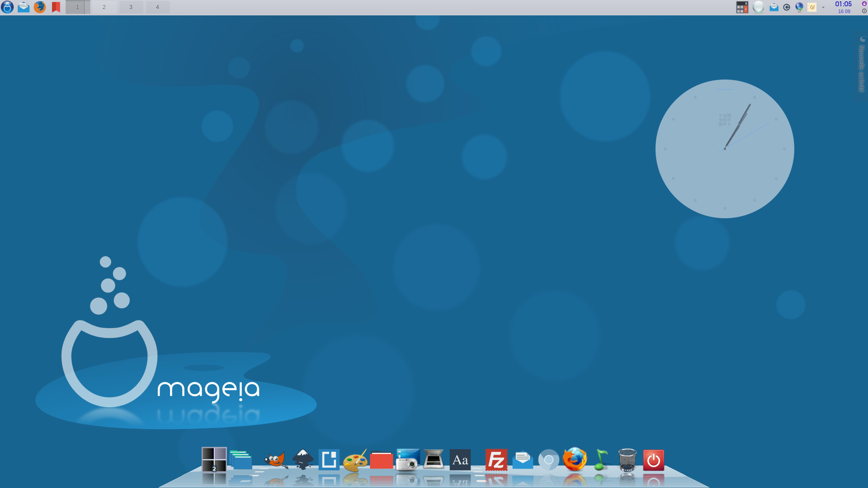Open the red bookmark icon in panel
The image size is (868, 488).
pos(56,7)
